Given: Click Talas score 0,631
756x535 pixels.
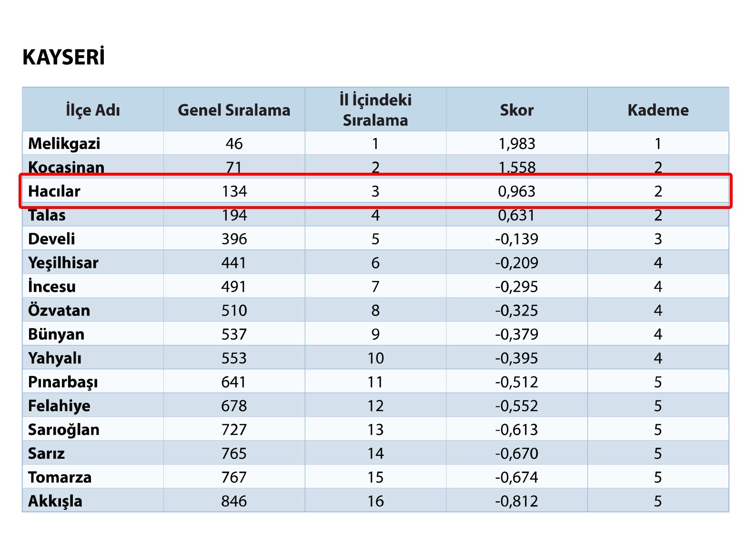Looking at the screenshot, I should 517,215.
